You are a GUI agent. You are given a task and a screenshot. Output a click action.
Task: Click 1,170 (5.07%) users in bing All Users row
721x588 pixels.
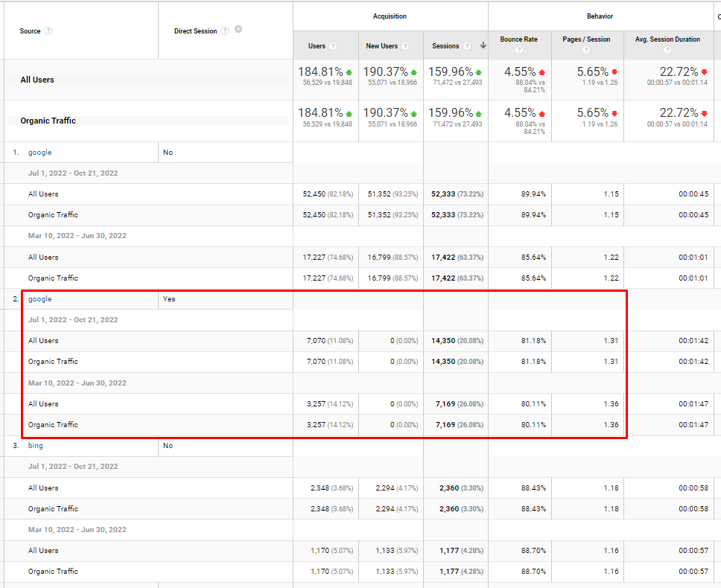(x=331, y=550)
